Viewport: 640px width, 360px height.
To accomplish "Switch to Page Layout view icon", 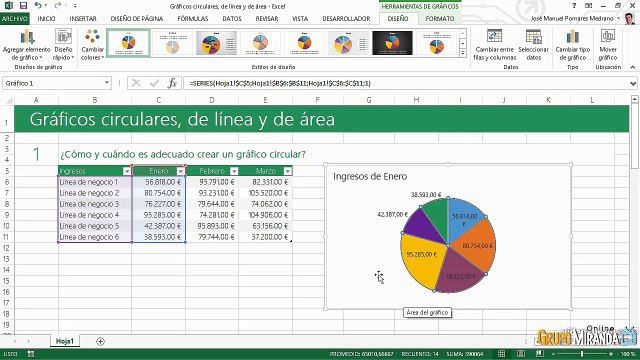I will (521, 353).
